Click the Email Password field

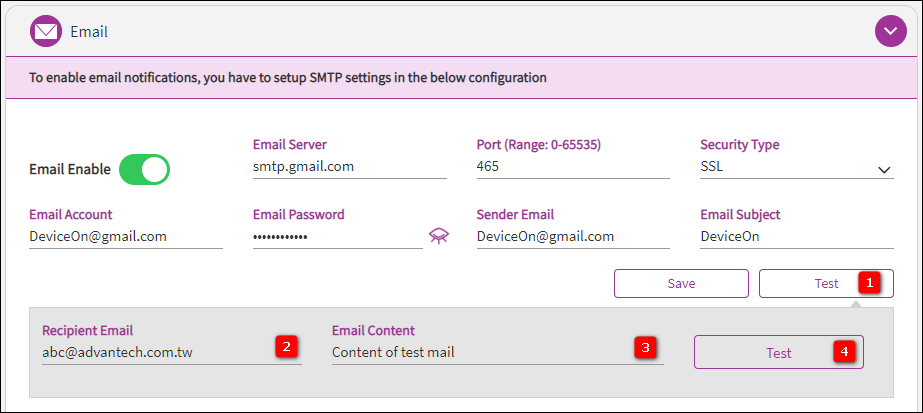point(337,237)
